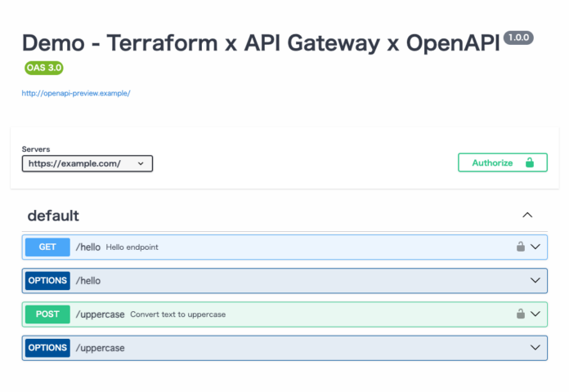The image size is (569, 392).
Task: Open the http://openapi-preview.example/ link
Action: tap(76, 93)
